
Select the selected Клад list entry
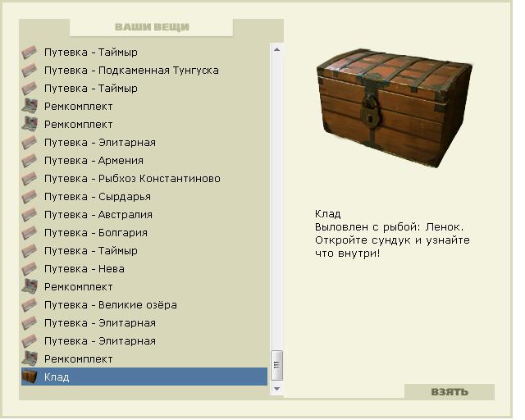click(144, 377)
